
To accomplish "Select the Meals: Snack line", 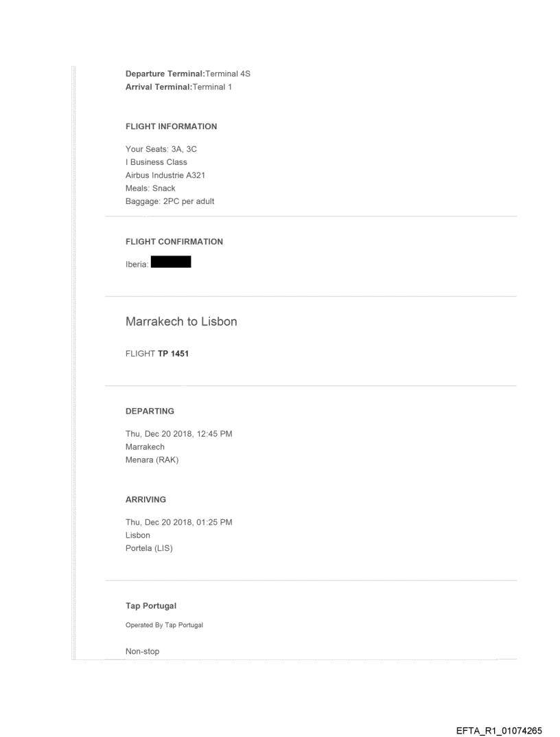I will pyautogui.click(x=150, y=188).
